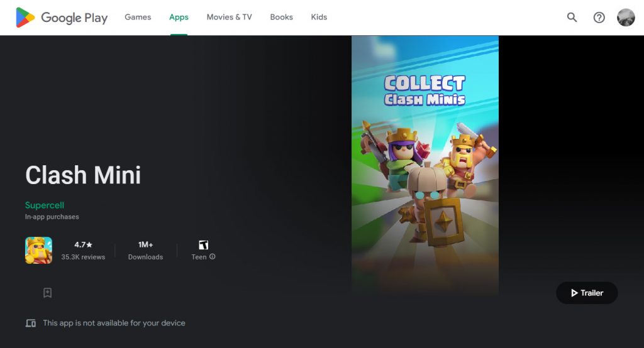
Task: Switch to the Kids tab
Action: [319, 17]
